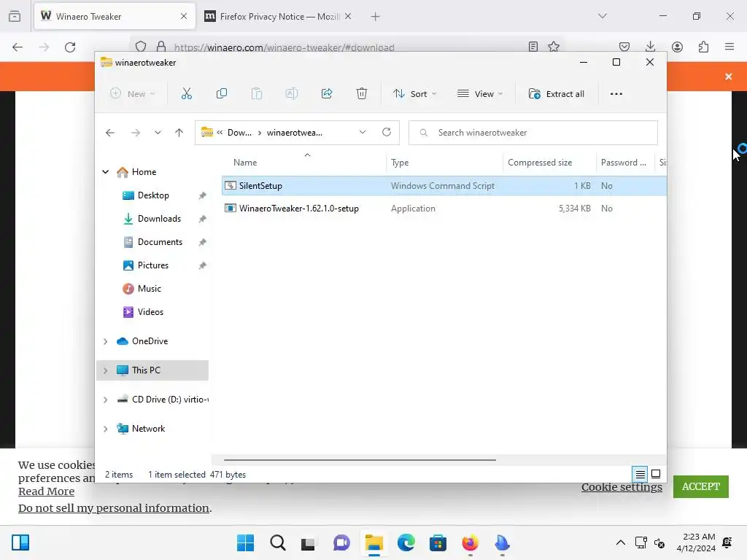Expand address bar history dropdown
Screen dimensions: 747x560
click(x=363, y=133)
